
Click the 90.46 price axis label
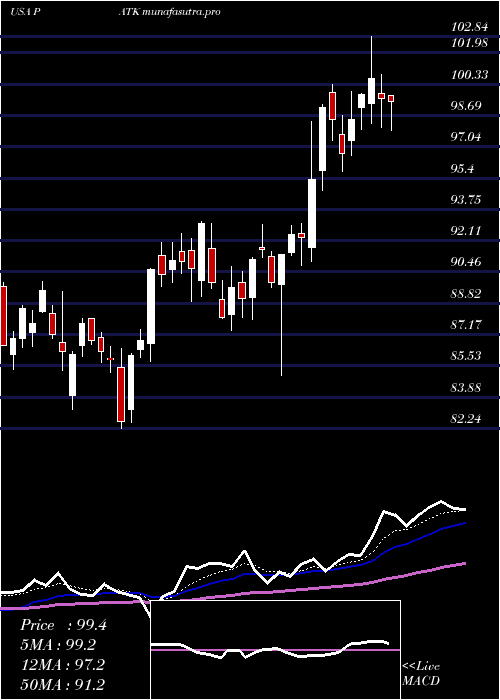(466, 262)
